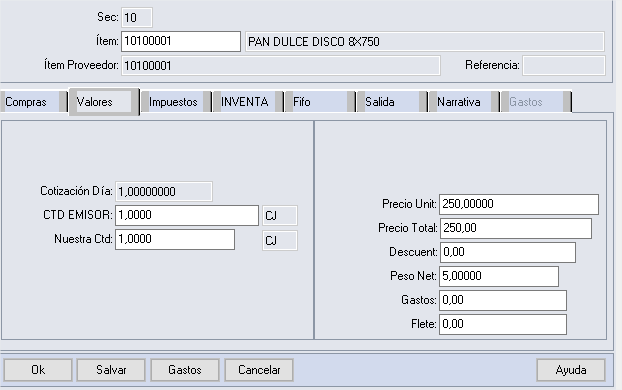
Task: Click the Descuent label
Action: click(413, 252)
